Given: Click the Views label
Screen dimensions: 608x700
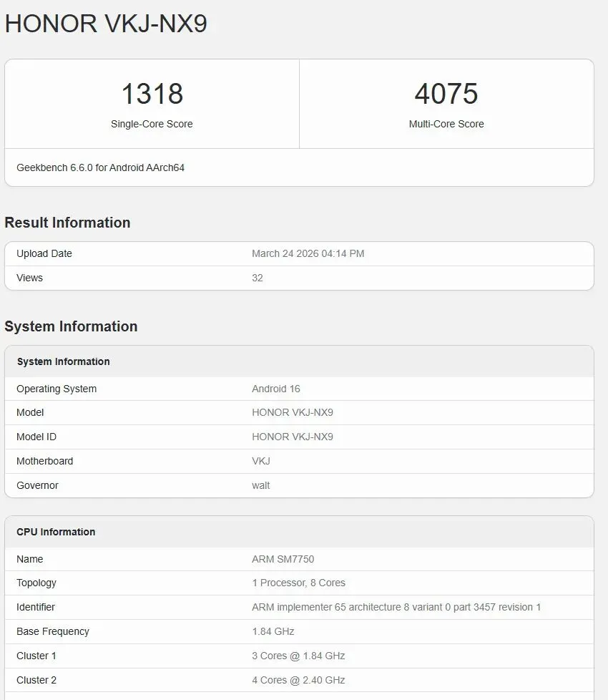Looking at the screenshot, I should (29, 278).
